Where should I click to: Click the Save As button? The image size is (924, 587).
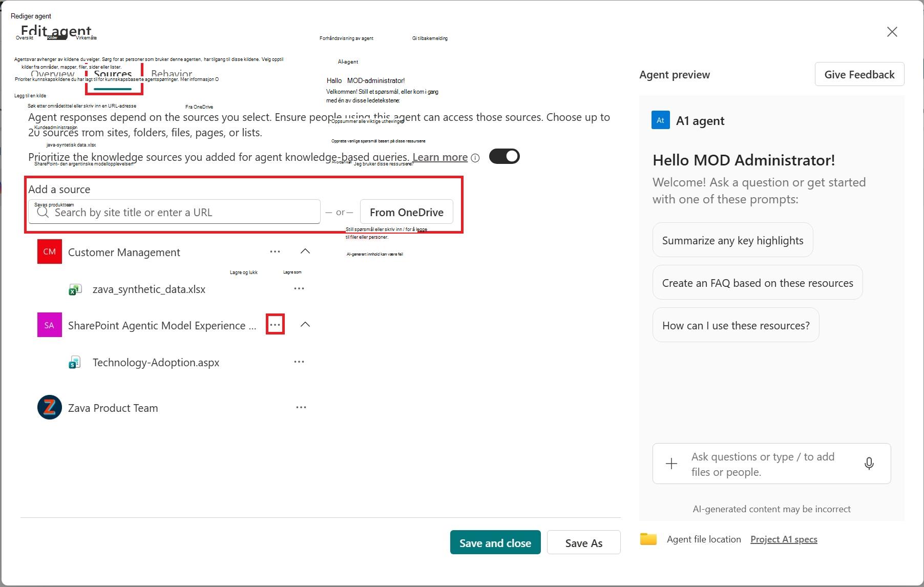pos(584,542)
